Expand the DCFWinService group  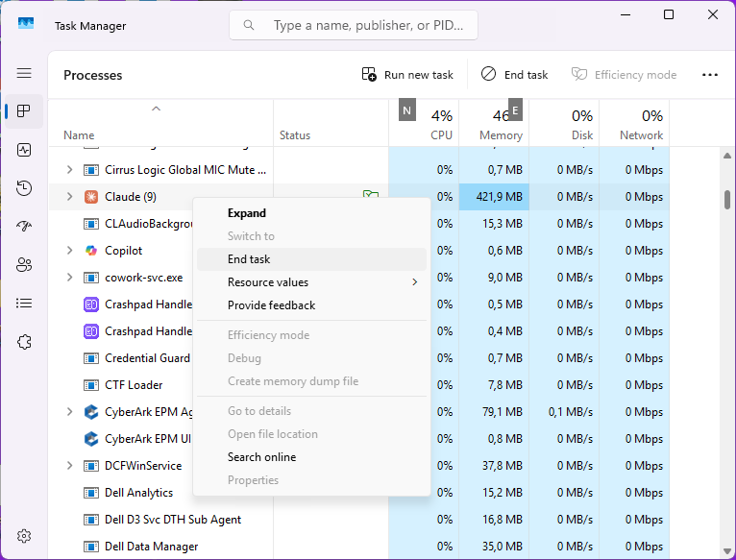click(69, 465)
